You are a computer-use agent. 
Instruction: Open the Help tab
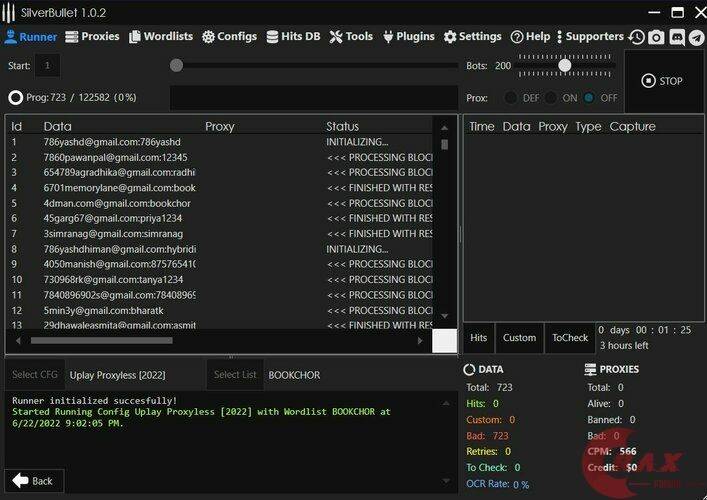click(x=530, y=37)
